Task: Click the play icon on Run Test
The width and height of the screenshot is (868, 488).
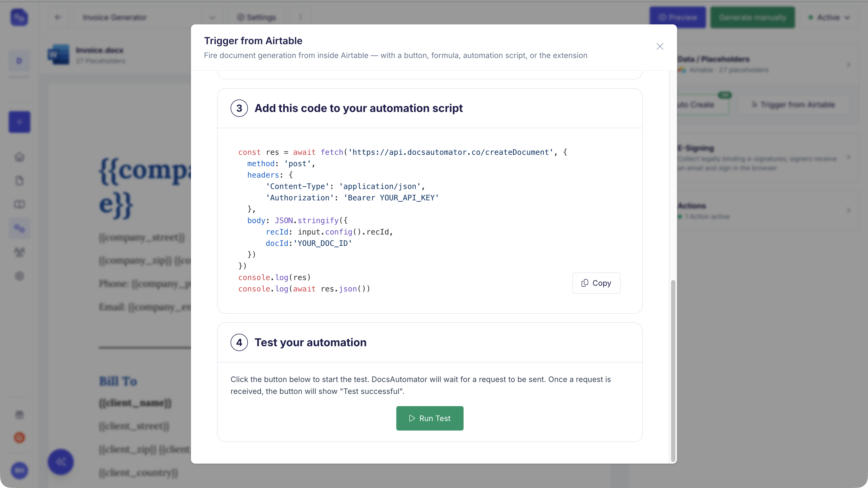Action: [x=412, y=418]
